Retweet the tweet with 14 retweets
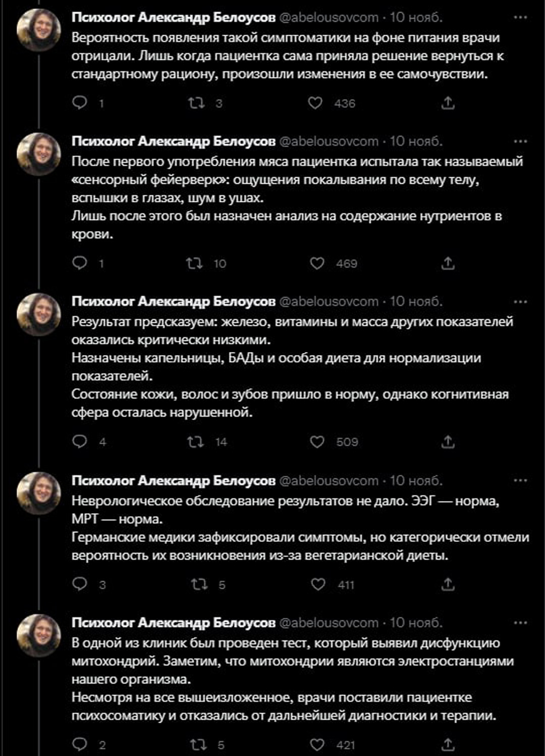This screenshot has width=545, height=756. tap(195, 442)
